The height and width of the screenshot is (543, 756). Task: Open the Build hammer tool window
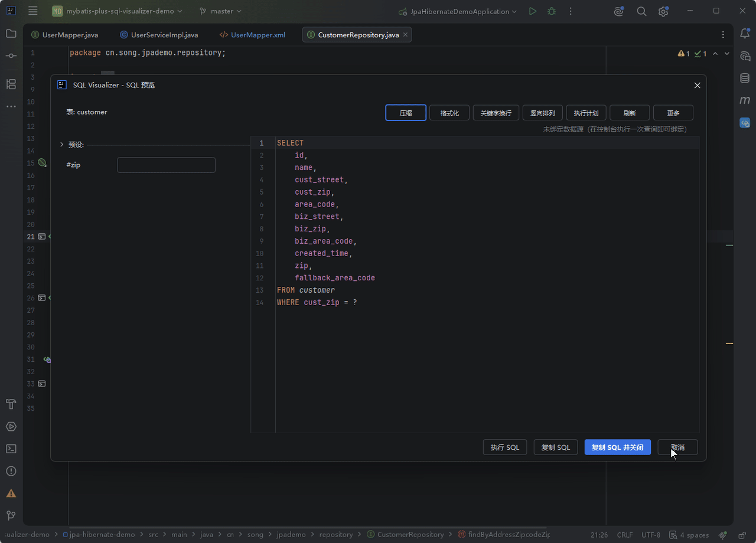11,404
